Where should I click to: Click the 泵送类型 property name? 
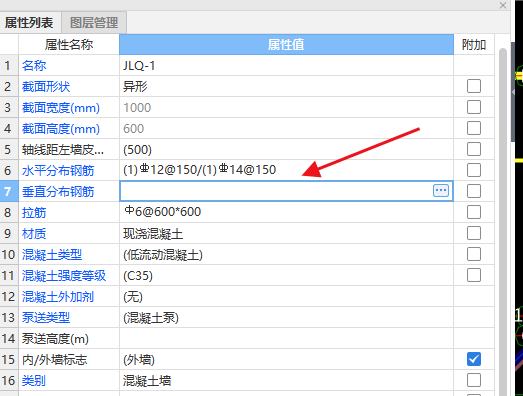coord(46,318)
